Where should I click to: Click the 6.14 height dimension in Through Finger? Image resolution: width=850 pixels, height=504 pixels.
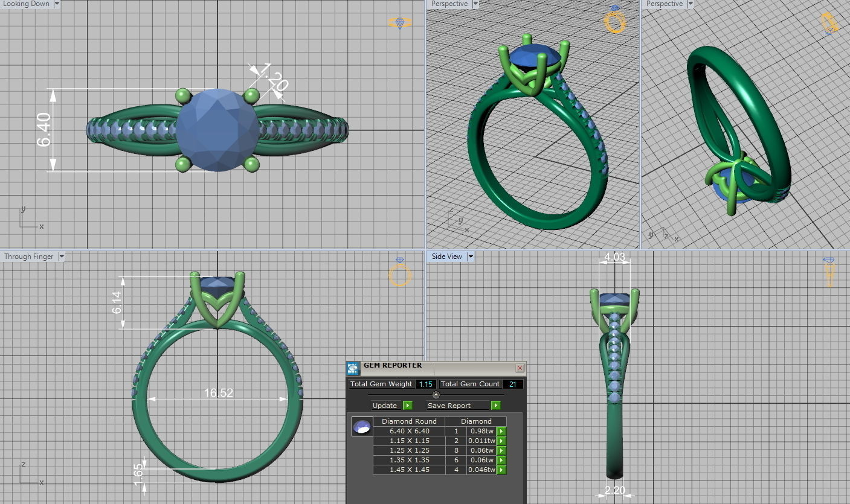tap(117, 302)
